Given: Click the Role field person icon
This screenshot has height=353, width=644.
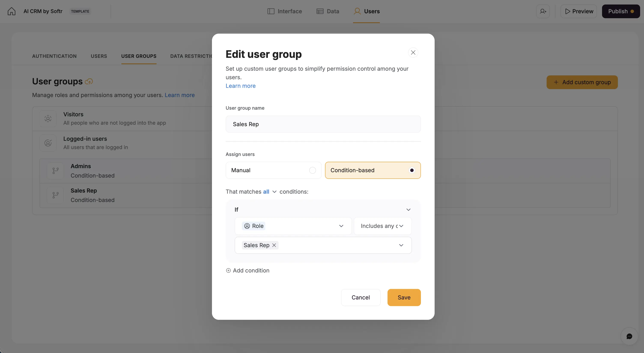Looking at the screenshot, I should (247, 226).
